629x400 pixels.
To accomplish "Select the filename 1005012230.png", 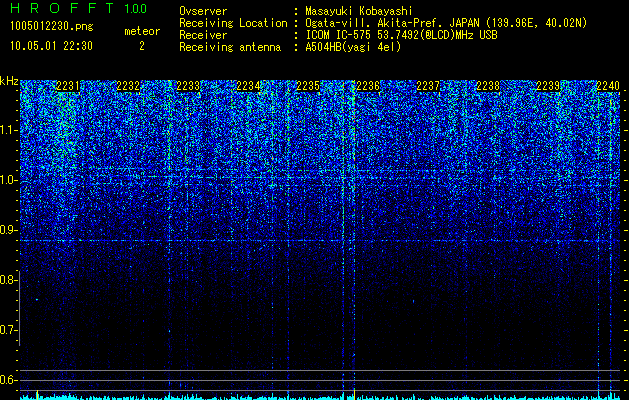I will (52, 27).
